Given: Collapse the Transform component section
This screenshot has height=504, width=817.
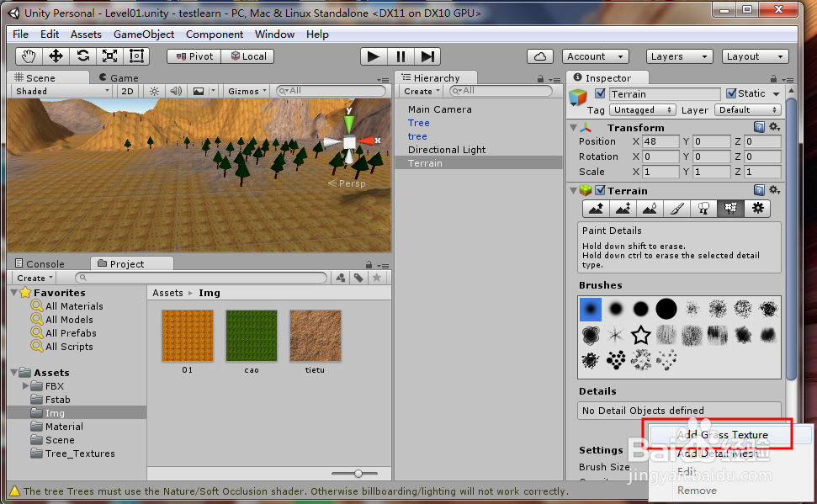Looking at the screenshot, I should (573, 128).
